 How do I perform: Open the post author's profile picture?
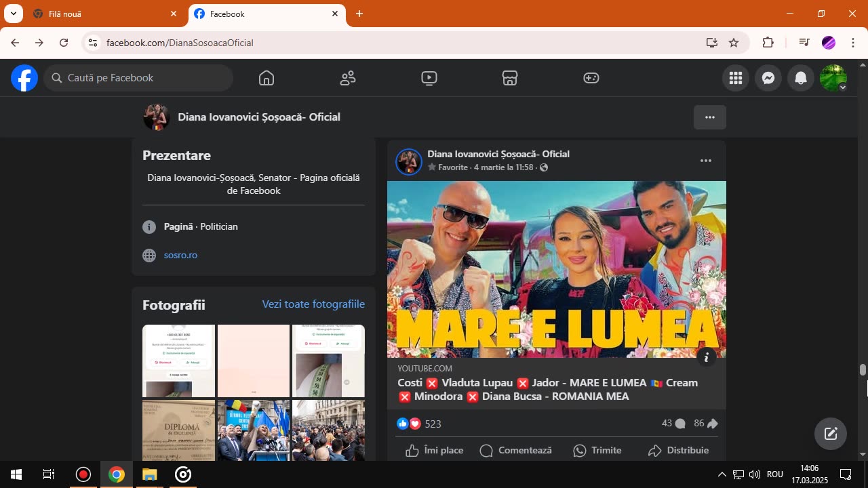(409, 161)
